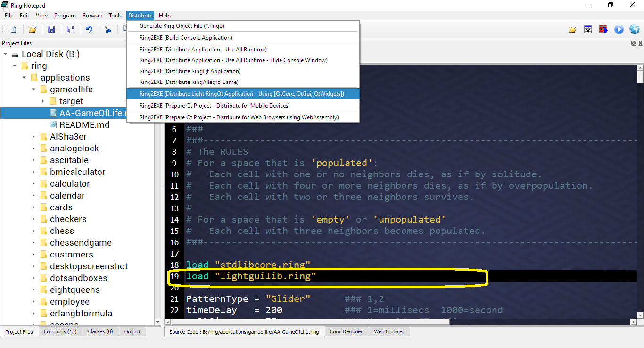Open the Tools menu
Viewport: 644px width, 348px height.
115,16
